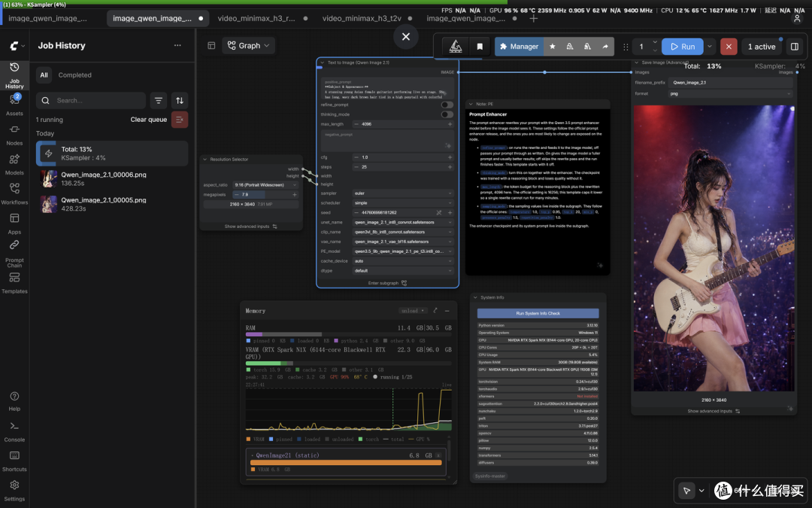Open the format dropdown set to png
This screenshot has height=508, width=812.
(x=730, y=94)
